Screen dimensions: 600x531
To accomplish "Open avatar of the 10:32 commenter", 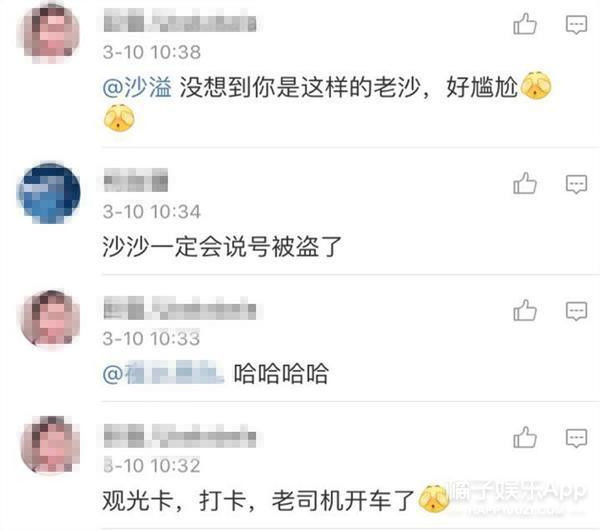I will [49, 445].
